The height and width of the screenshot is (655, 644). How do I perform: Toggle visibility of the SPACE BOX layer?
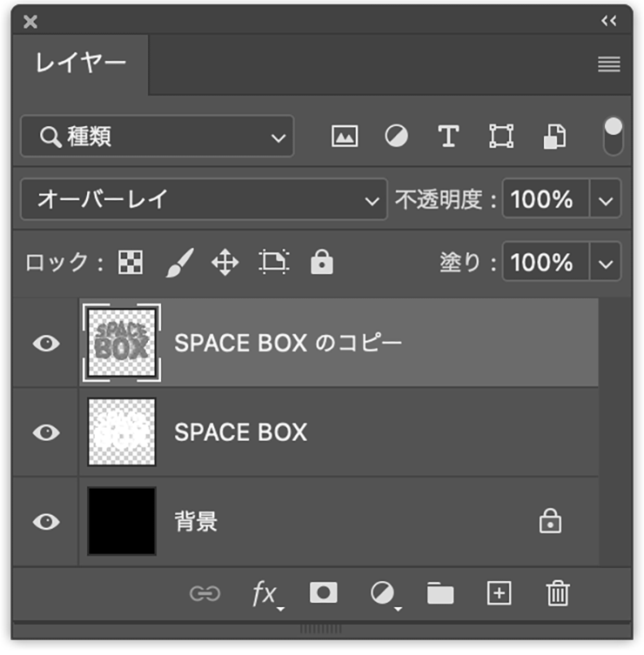[x=46, y=432]
